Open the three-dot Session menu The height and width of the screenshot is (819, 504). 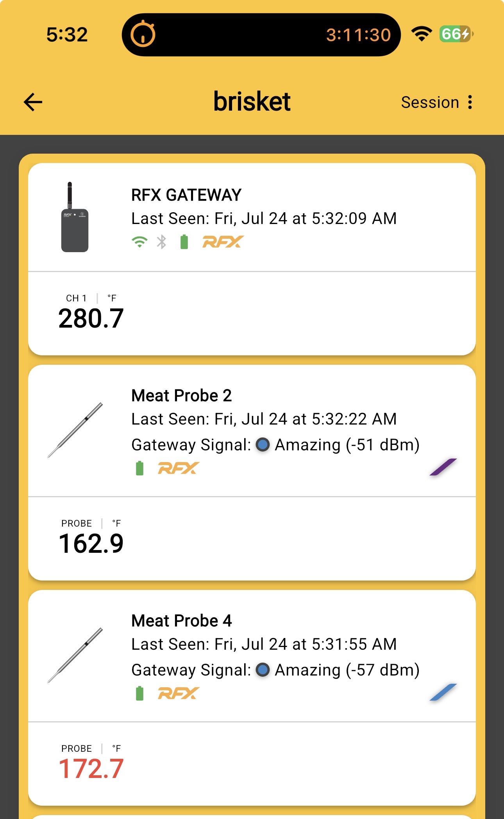point(470,102)
